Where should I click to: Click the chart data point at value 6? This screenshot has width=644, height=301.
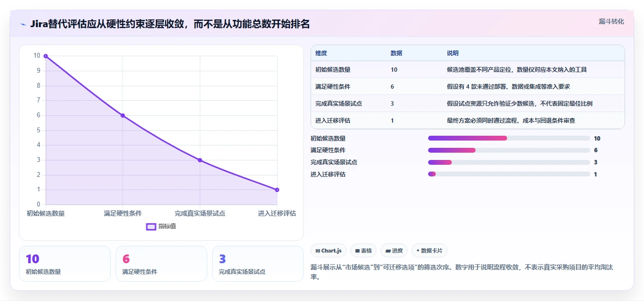pyautogui.click(x=123, y=115)
